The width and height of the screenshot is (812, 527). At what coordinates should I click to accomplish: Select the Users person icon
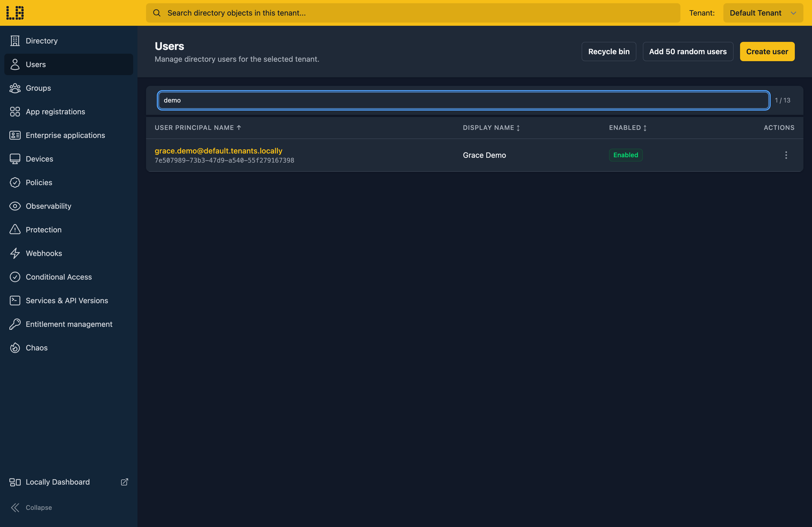[x=15, y=64]
